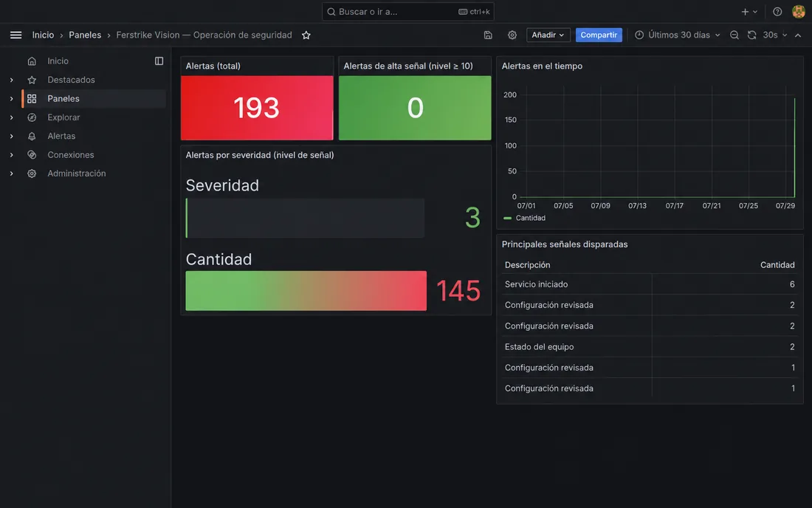
Task: Open Explorar in the sidebar
Action: pyautogui.click(x=63, y=117)
